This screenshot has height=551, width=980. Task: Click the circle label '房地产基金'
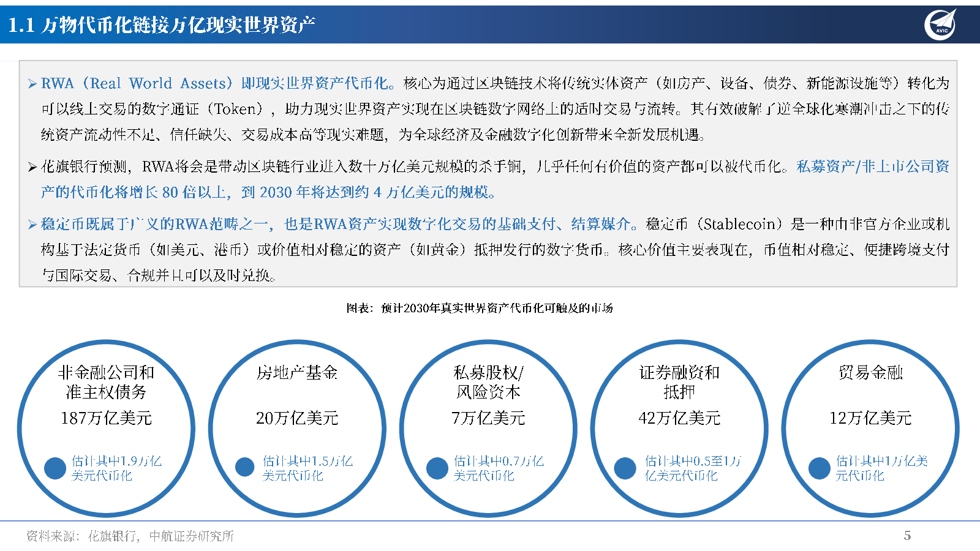pos(297,372)
